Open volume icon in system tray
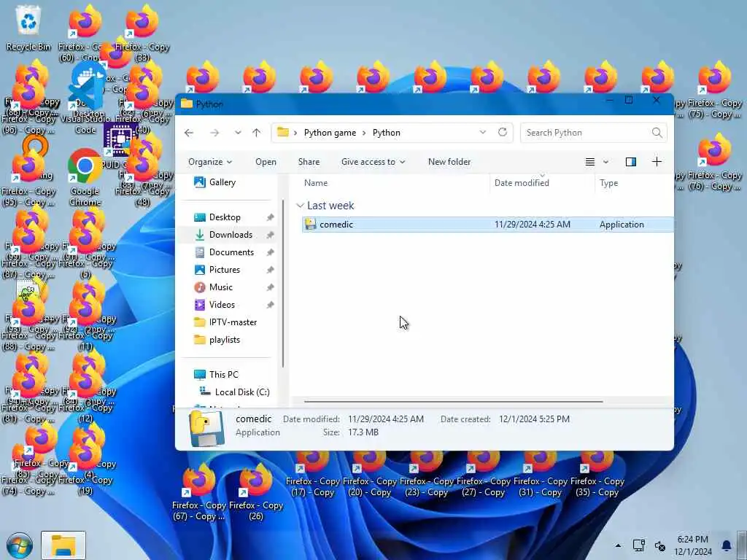747x560 pixels. pos(659,545)
